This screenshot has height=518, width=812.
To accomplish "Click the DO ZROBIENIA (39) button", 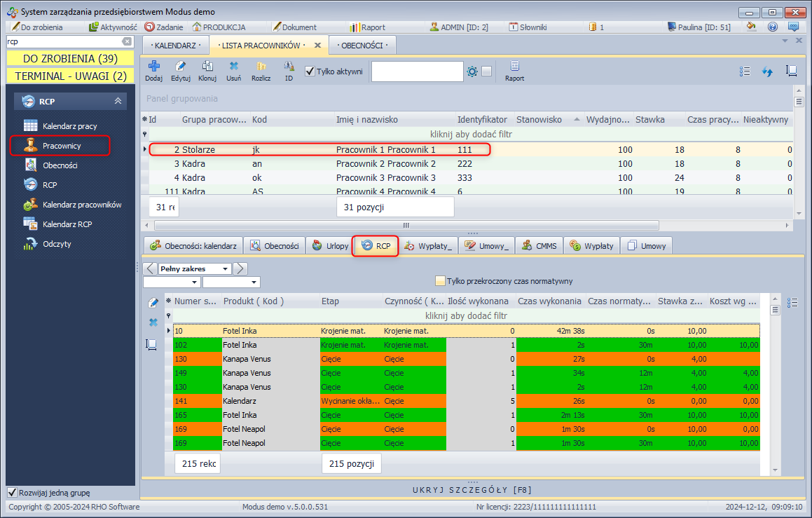I will (x=70, y=58).
